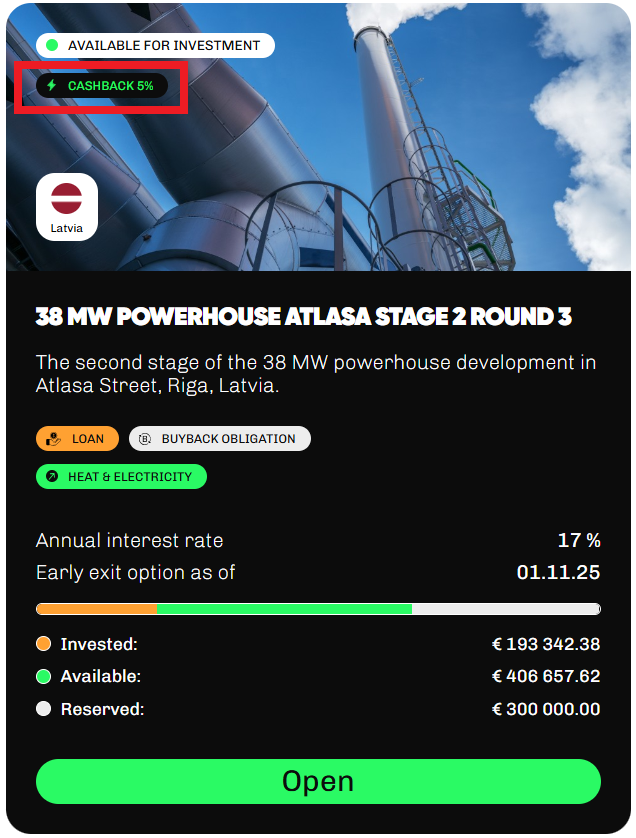Click the heat & electricity arrow icon

(x=52, y=476)
